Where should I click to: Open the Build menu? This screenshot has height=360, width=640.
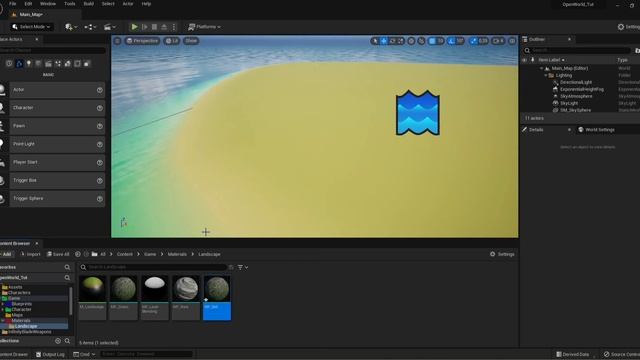[x=89, y=4]
